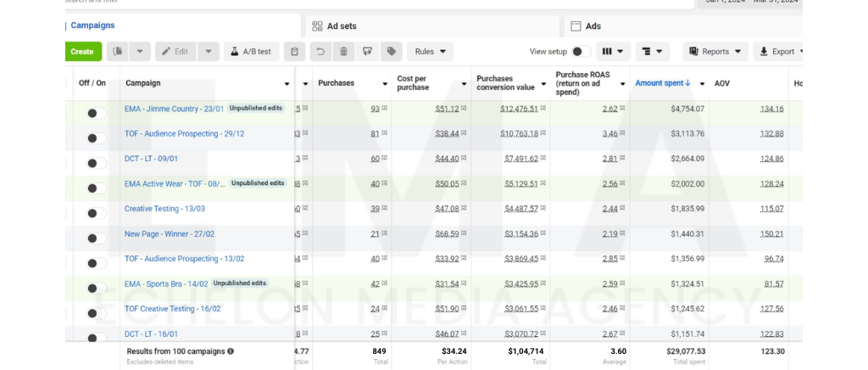Click the Ads panel icon

pyautogui.click(x=576, y=26)
